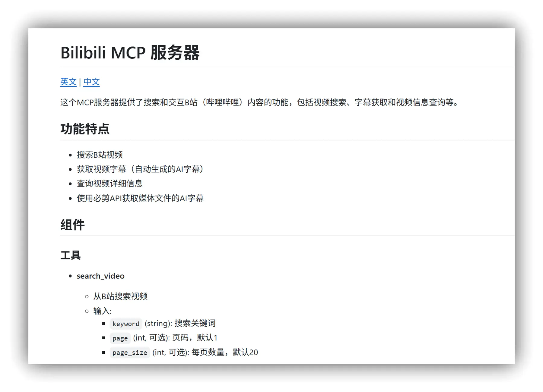Click the 页码，默认1 description text
543x392 pixels.
pyautogui.click(x=195, y=337)
